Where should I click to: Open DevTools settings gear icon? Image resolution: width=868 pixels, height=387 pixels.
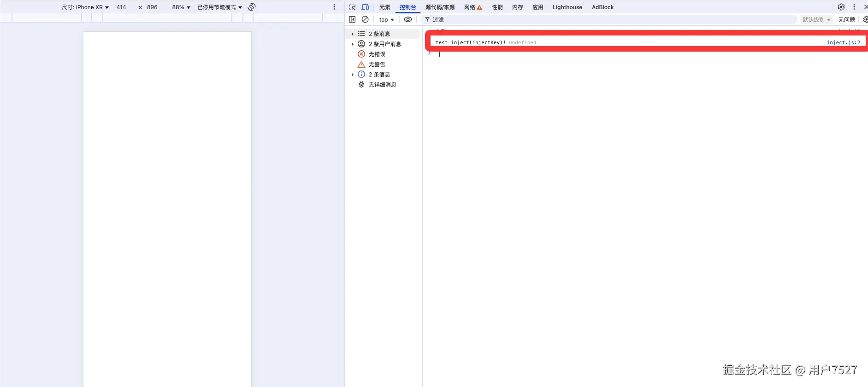click(x=841, y=7)
